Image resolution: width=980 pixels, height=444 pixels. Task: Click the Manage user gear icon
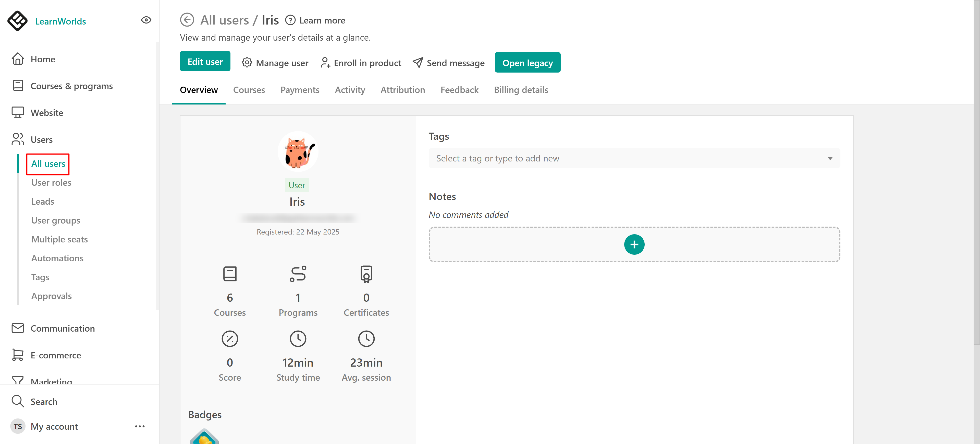[x=247, y=63]
